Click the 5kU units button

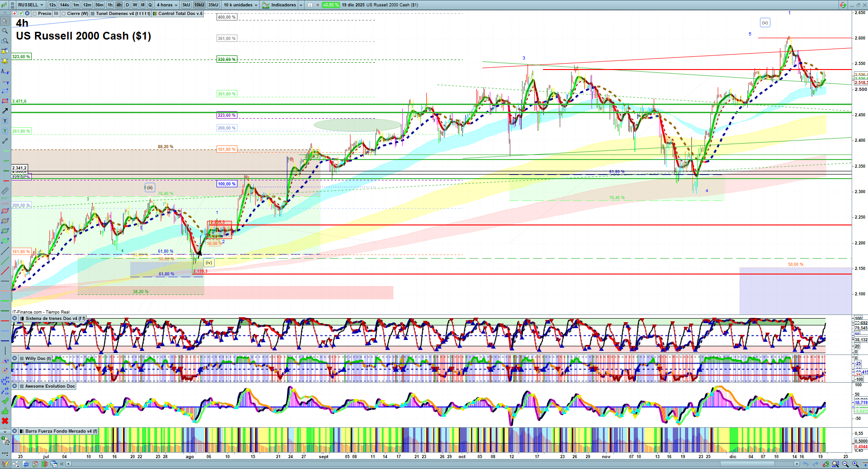[186, 5]
